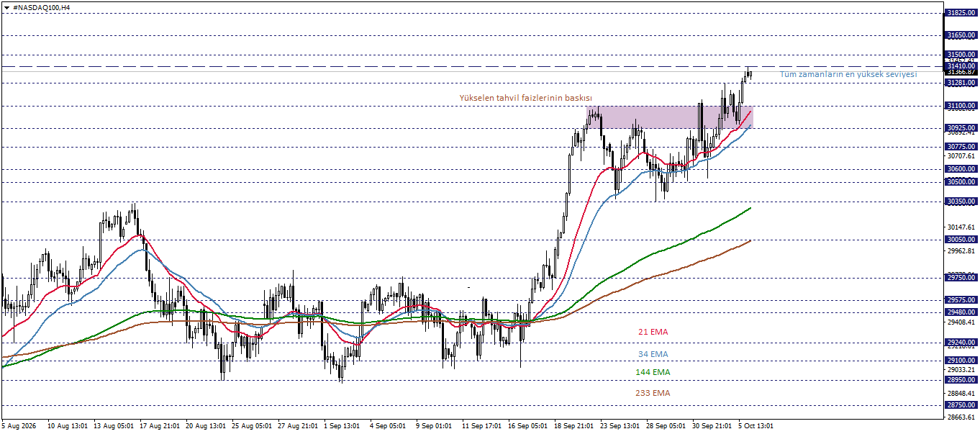This screenshot has height=434, width=980.
Task: Click the 29100.00 price level label
Action: point(961,360)
